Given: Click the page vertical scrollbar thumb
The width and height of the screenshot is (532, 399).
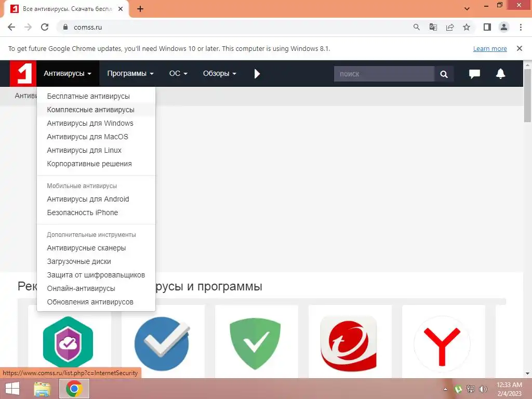Looking at the screenshot, I should pyautogui.click(x=528, y=96).
